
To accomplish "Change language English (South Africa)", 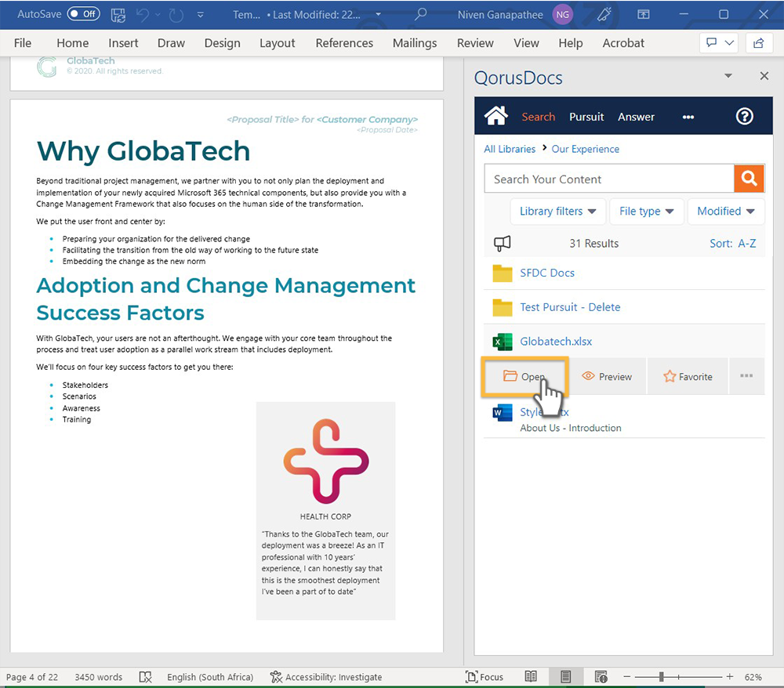I will point(210,677).
